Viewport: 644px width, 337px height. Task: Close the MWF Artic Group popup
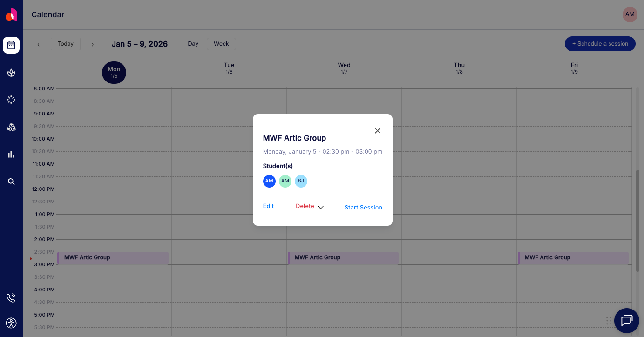tap(377, 131)
